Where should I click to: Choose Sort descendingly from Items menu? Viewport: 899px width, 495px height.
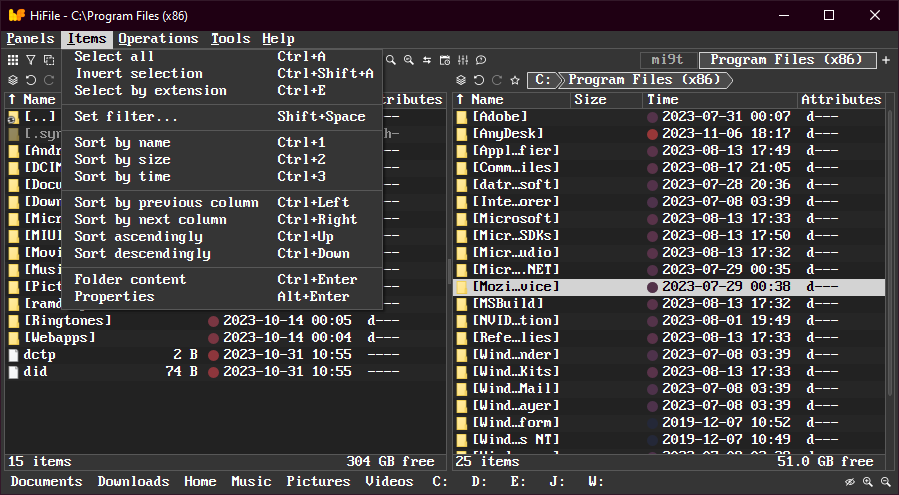[x=142, y=254]
